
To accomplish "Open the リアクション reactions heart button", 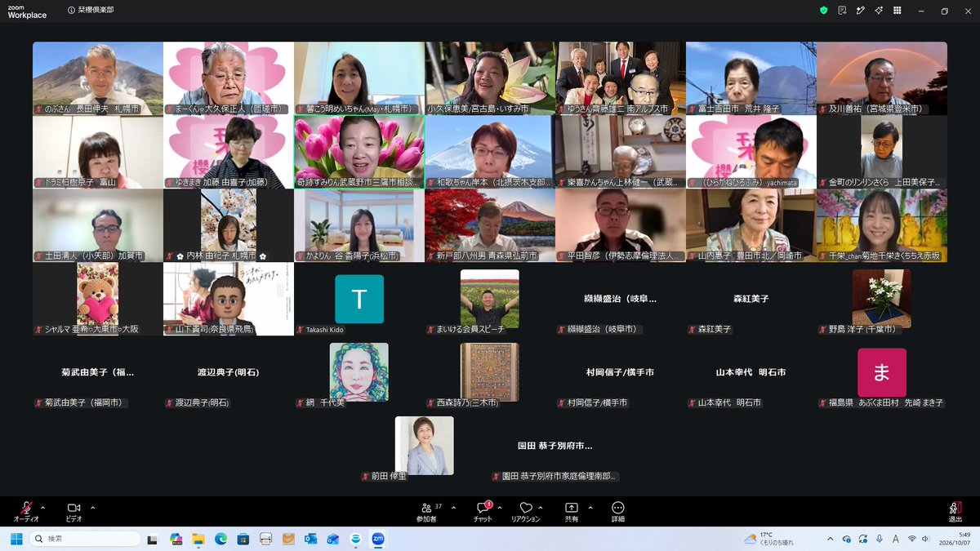I will [x=526, y=511].
